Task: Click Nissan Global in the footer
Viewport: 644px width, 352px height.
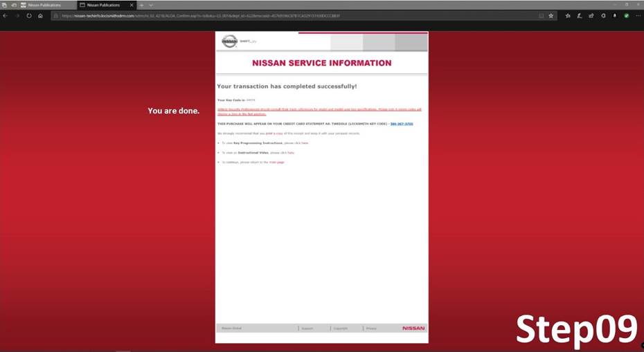Action: (x=232, y=328)
